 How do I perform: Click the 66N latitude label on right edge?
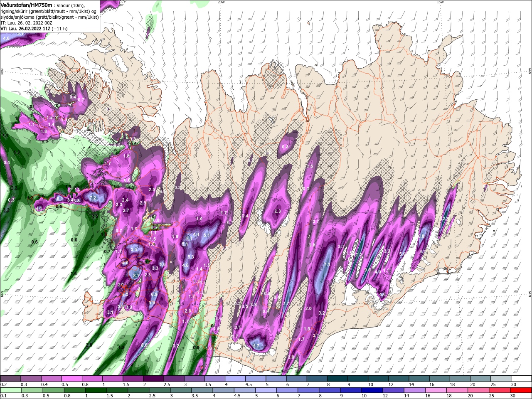pos(530,71)
